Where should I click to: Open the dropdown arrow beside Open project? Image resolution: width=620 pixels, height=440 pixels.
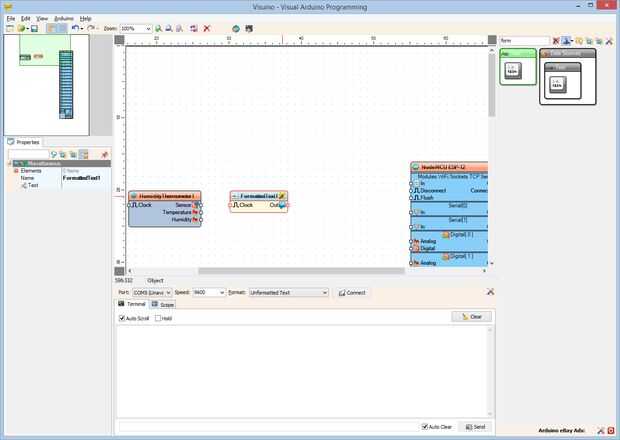coord(27,28)
